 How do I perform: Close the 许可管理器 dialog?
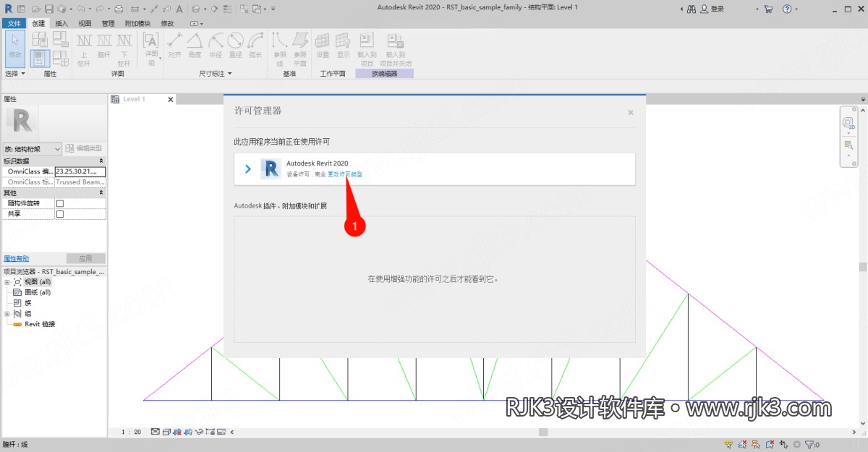coord(631,112)
